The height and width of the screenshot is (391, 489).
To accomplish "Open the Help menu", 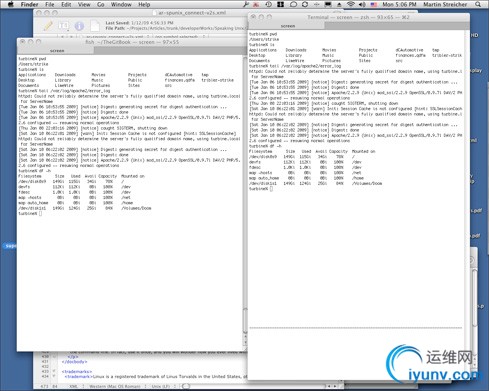I will click(x=144, y=5).
